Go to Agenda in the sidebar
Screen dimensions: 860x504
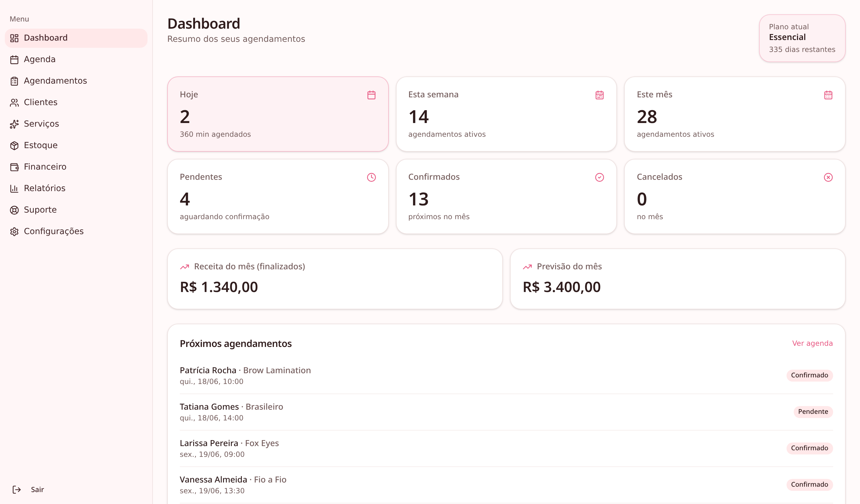76,59
